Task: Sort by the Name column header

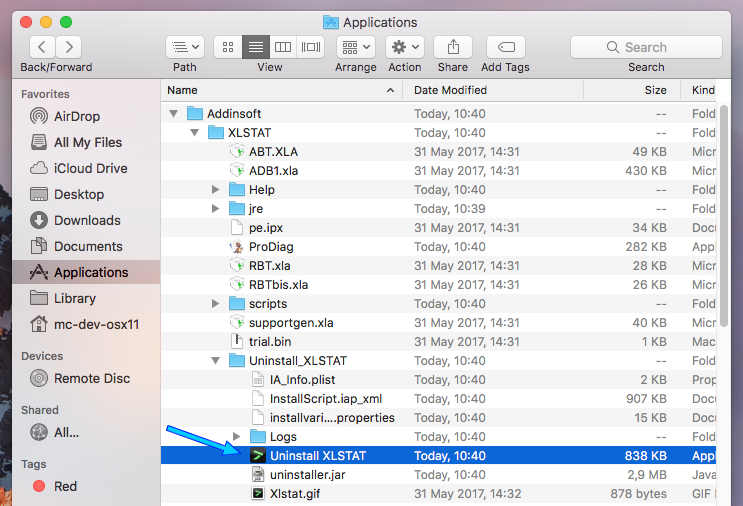Action: (281, 90)
